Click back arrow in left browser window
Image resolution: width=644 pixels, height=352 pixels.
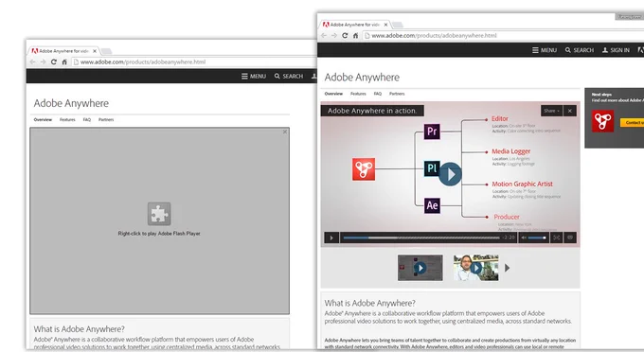[x=33, y=62]
